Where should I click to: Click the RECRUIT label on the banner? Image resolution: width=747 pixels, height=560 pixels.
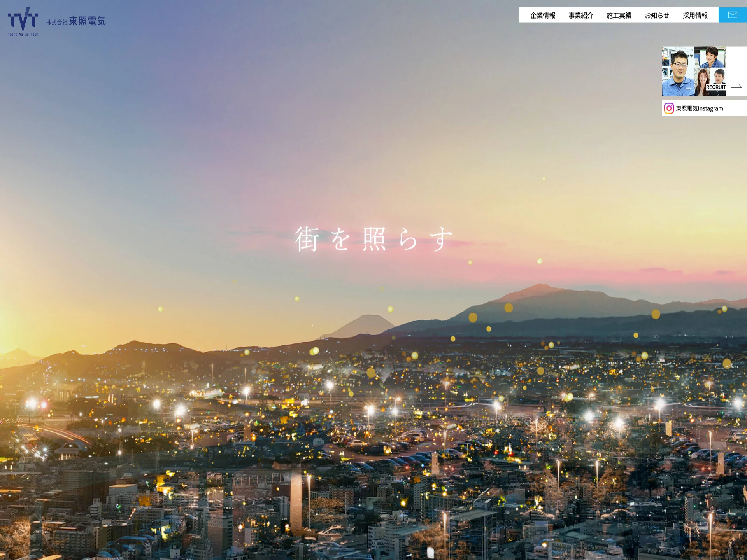716,87
